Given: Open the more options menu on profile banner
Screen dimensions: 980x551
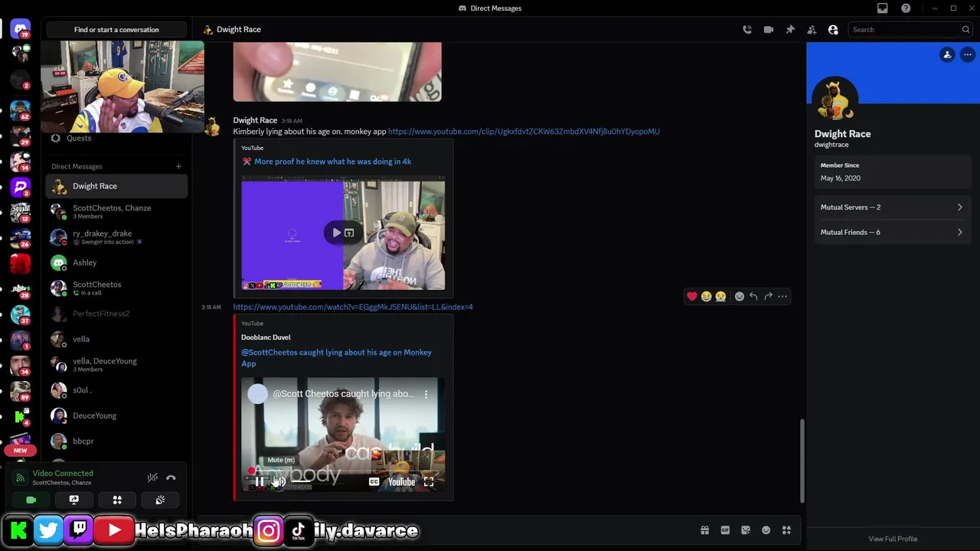Looking at the screenshot, I should pyautogui.click(x=968, y=55).
